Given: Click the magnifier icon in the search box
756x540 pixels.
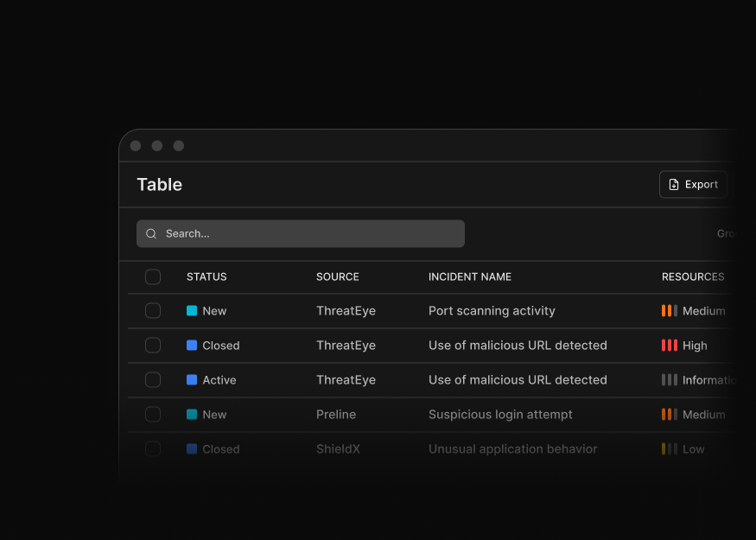Looking at the screenshot, I should click(x=151, y=234).
